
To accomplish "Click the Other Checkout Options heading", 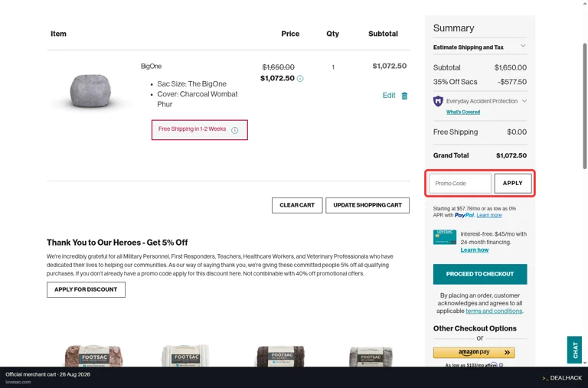I will click(x=475, y=328).
